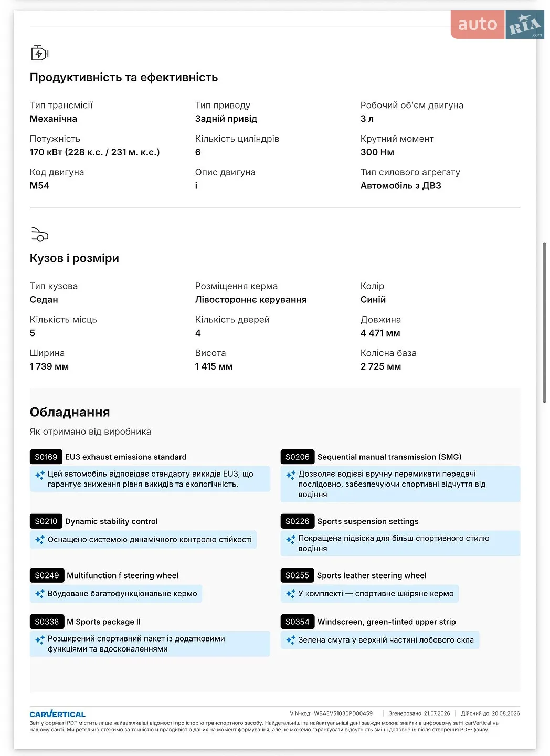Click the VIN code WBAEV51030PD80459

coord(343,713)
